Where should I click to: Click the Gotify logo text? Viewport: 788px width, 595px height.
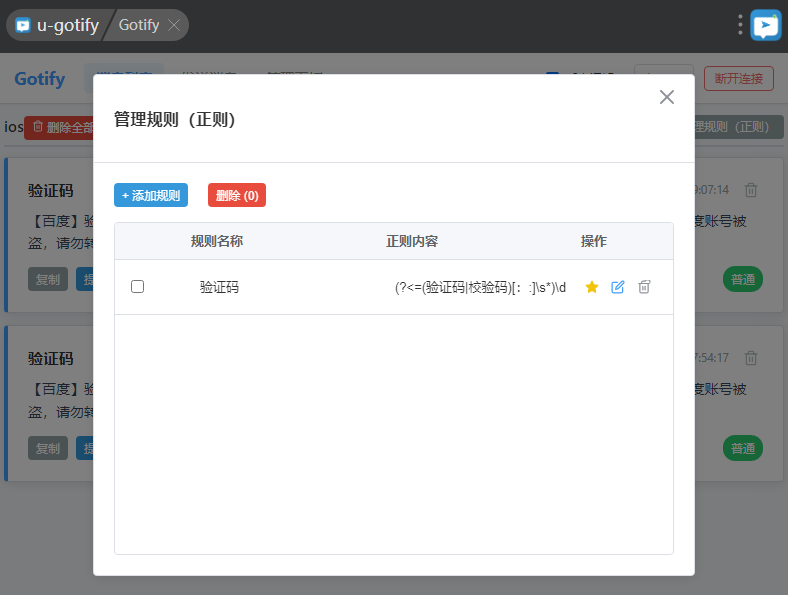coord(40,79)
